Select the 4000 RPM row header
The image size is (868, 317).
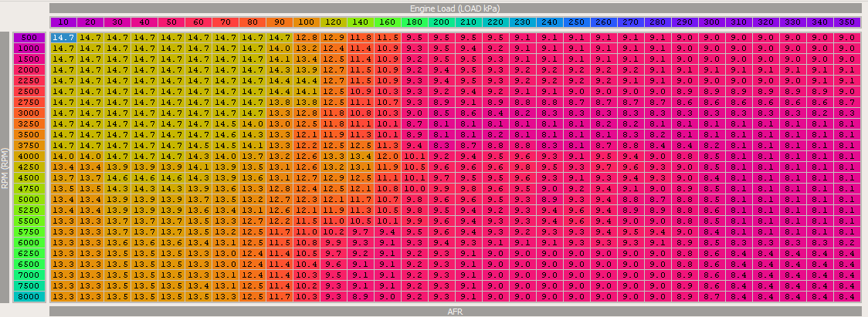coord(29,156)
